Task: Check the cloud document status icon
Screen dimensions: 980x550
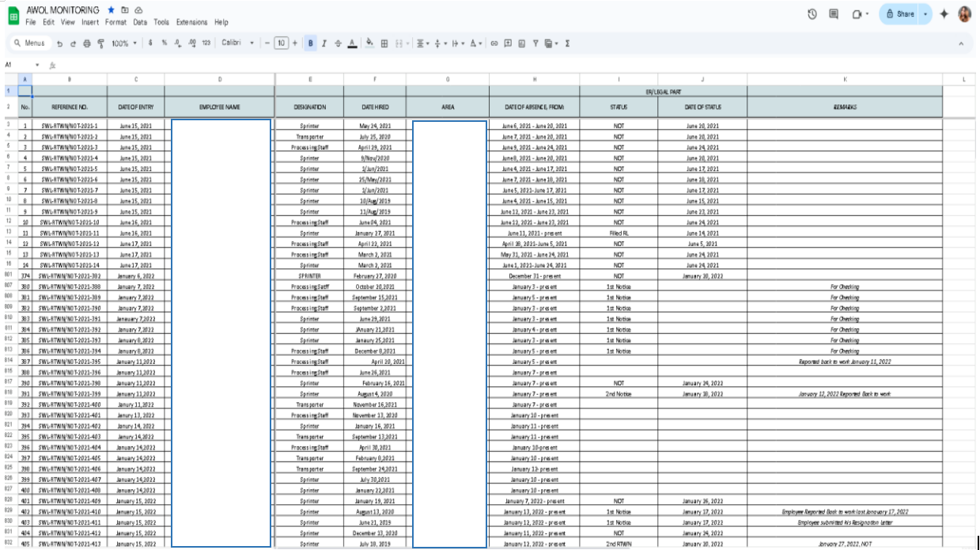Action: [138, 10]
